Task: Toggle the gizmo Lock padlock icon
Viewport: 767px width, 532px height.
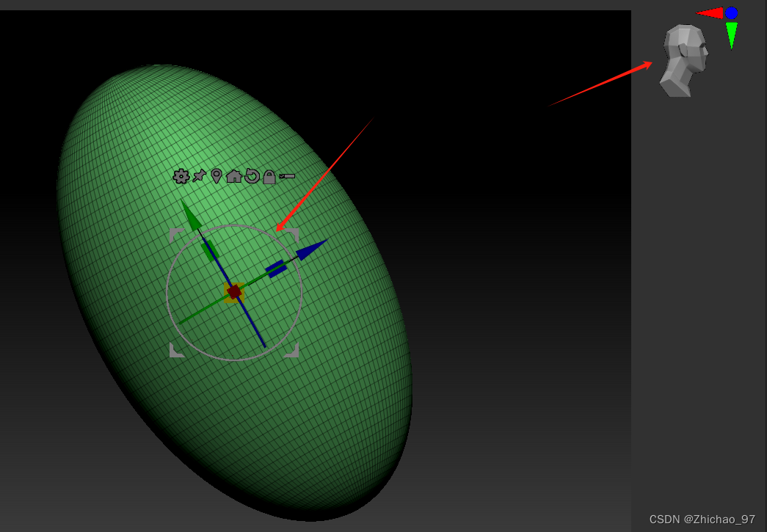Action: (269, 177)
